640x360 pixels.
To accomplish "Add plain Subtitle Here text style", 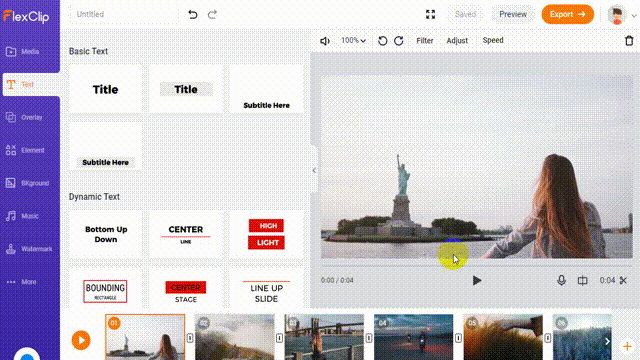I will (x=266, y=89).
